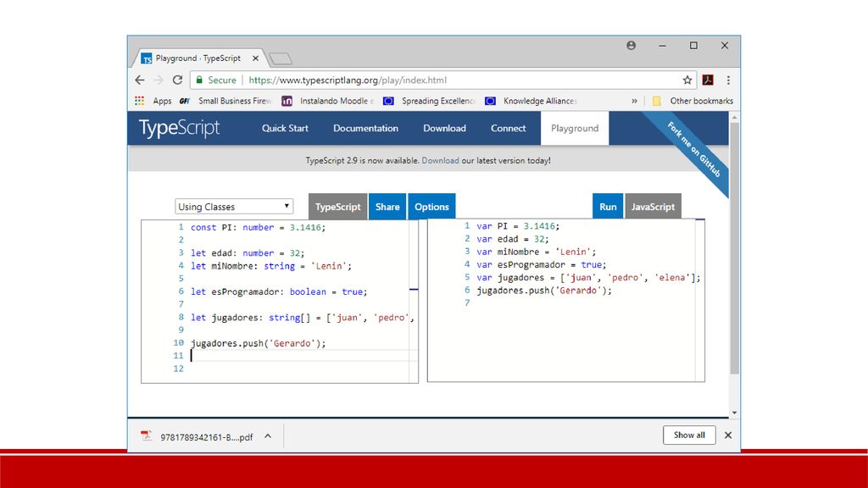Open the Options menu button
Image resolution: width=868 pixels, height=488 pixels.
click(x=431, y=207)
